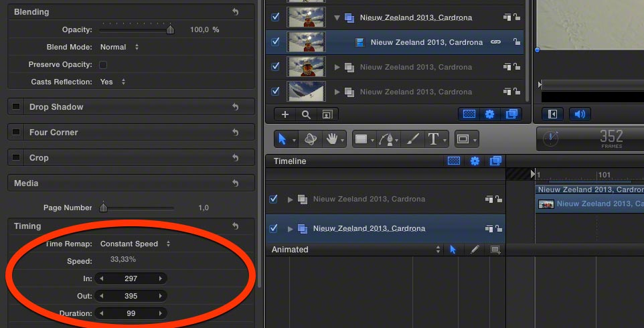Click the Duration value field showing 99
Screen dimensions: 644x328
(x=131, y=313)
